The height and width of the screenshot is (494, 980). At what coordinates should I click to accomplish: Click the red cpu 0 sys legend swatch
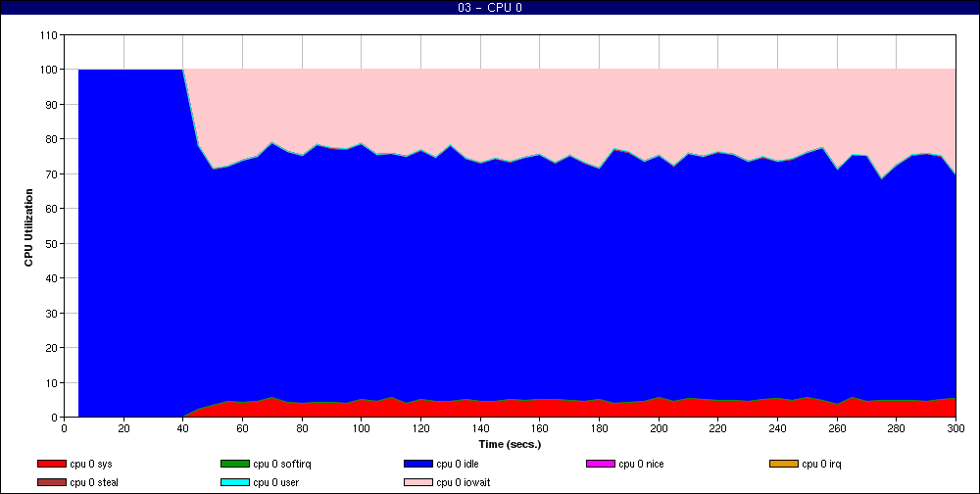(x=52, y=464)
